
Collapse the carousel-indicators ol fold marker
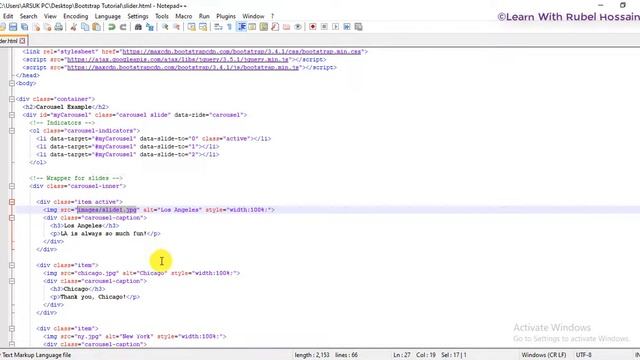pos(12,131)
